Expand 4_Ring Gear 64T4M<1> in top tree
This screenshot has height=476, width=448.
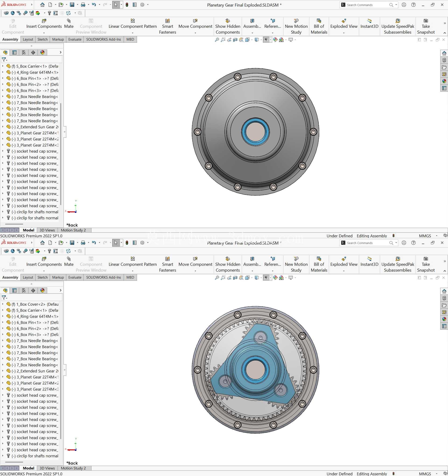(x=3, y=72)
